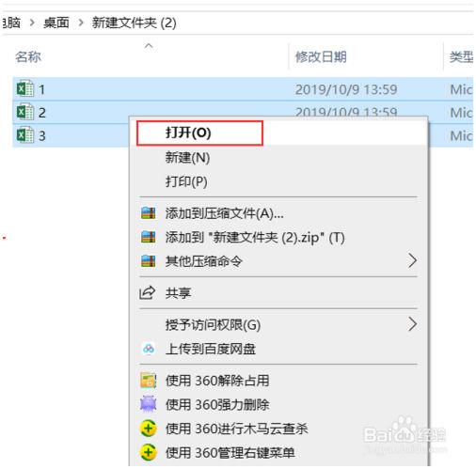Expand the 授予访问权限(G) submenu arrow
Screen dimensions: 476x469
412,324
